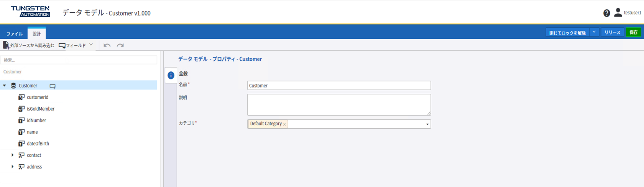644x187 pixels.
Task: Expand the contact tree node
Action: pyautogui.click(x=13, y=155)
